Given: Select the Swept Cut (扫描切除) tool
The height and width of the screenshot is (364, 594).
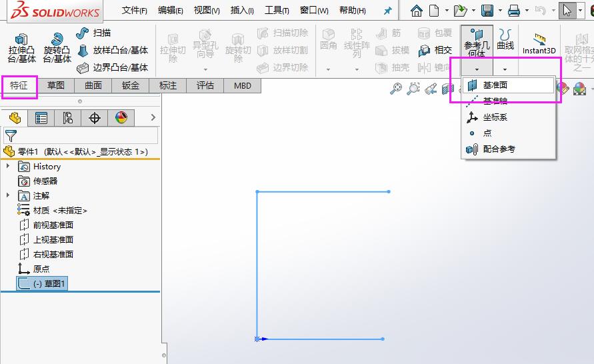Looking at the screenshot, I should (x=283, y=33).
